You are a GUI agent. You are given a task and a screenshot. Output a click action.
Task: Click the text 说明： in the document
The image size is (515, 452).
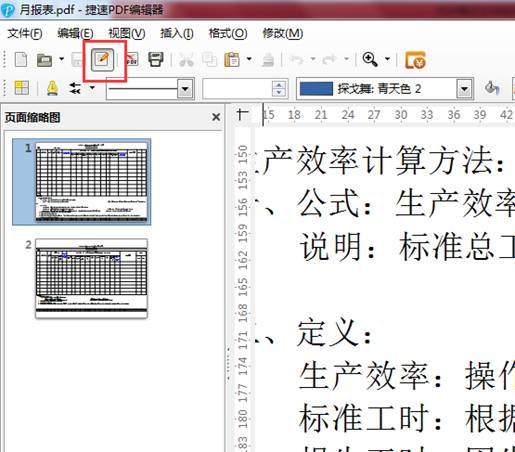click(x=338, y=247)
